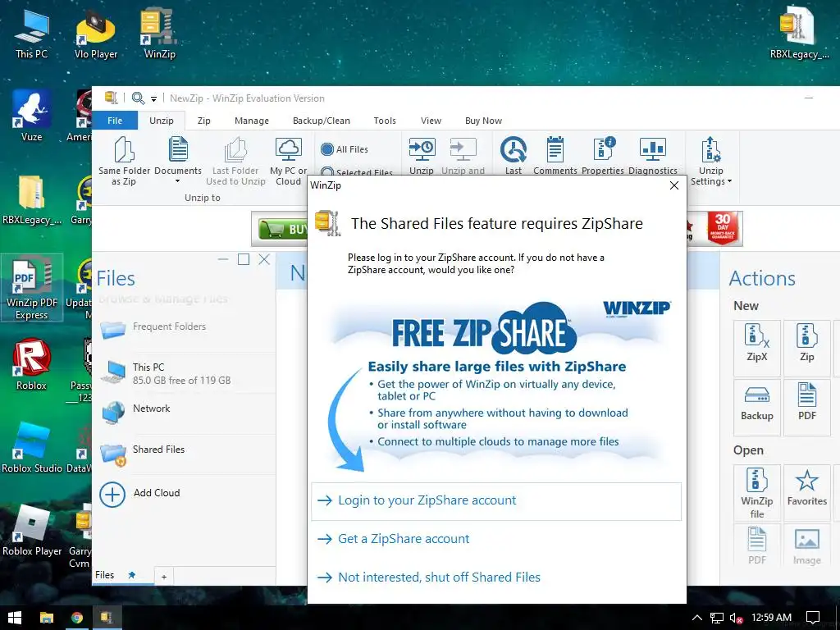Select Roblox desktop icon
This screenshot has width=840, height=630.
(32, 364)
